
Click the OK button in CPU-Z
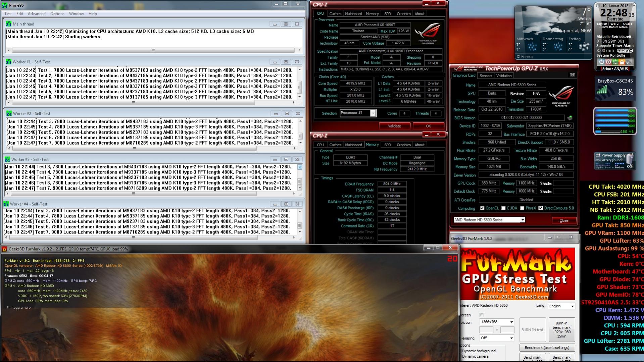(428, 126)
